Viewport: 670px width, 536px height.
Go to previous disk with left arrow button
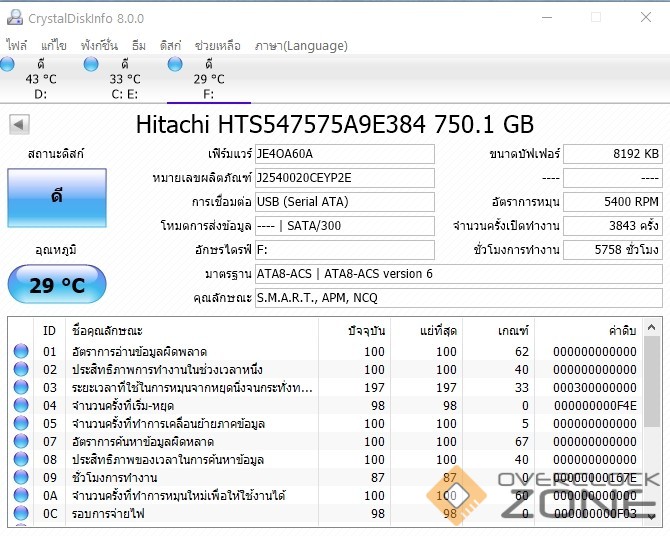click(19, 125)
